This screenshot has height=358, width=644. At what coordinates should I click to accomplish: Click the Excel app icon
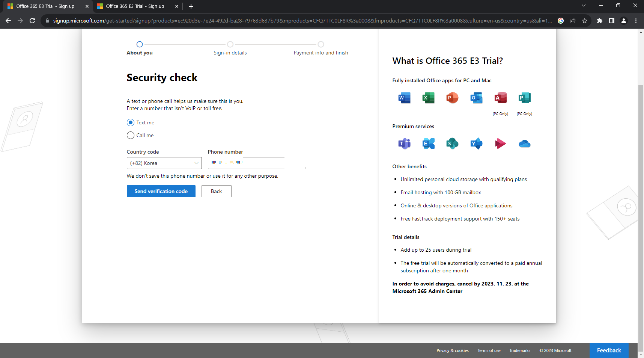pos(428,98)
